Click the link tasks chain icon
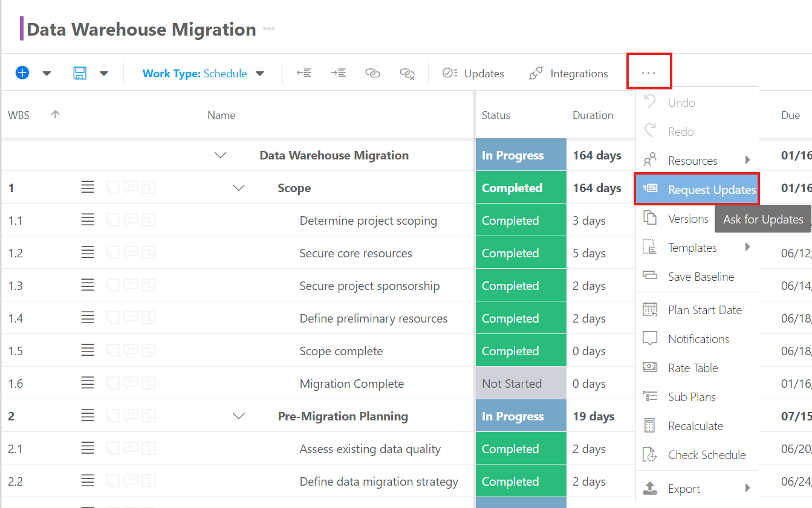Screen dimensions: 812x508 [372, 73]
